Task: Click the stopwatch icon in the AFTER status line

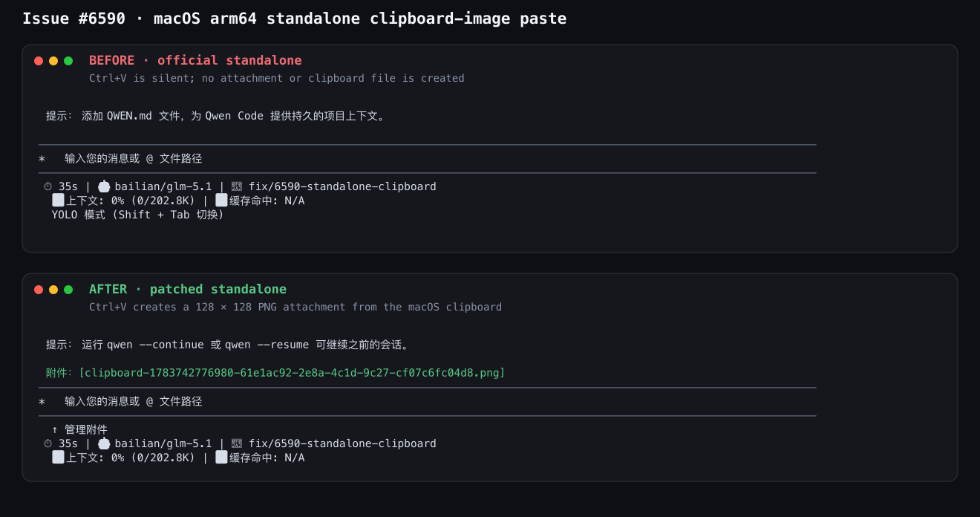Action: pos(48,443)
